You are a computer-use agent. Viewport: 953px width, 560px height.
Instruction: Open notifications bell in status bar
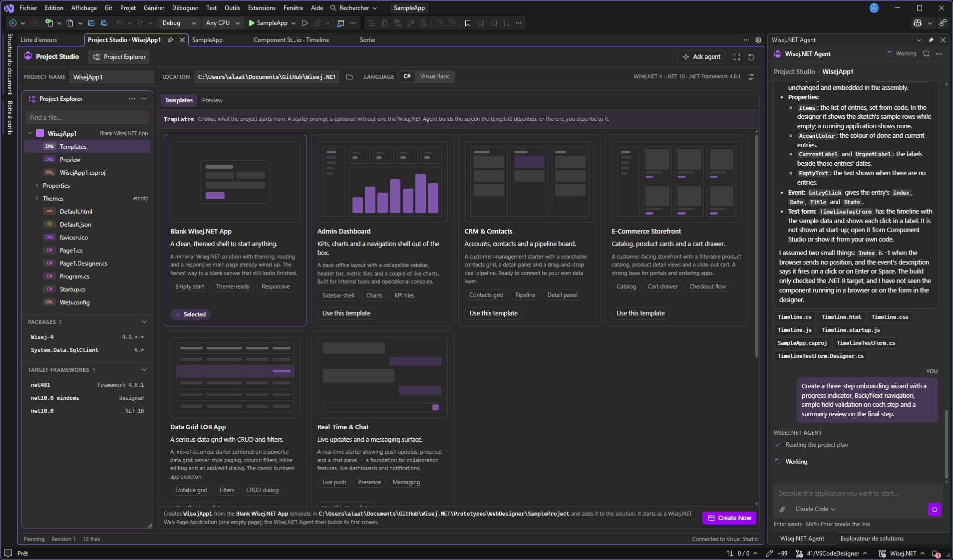click(x=936, y=554)
